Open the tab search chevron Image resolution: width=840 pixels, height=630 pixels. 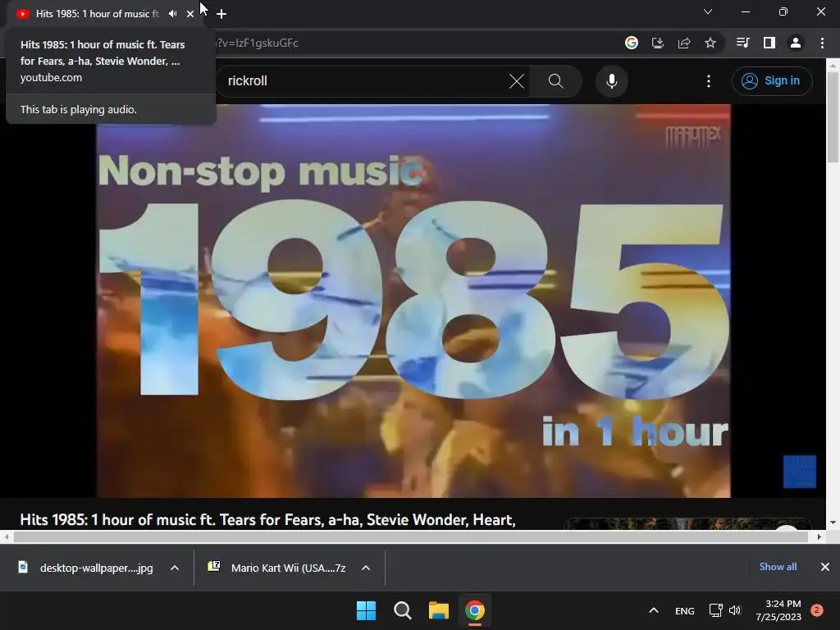pos(708,11)
